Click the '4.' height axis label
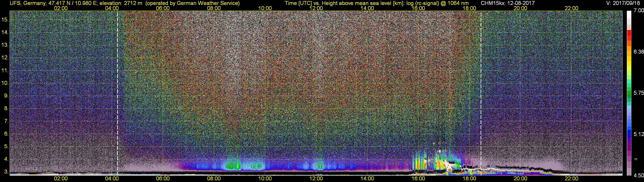Viewport: 644px width, 182px height. 6,159
